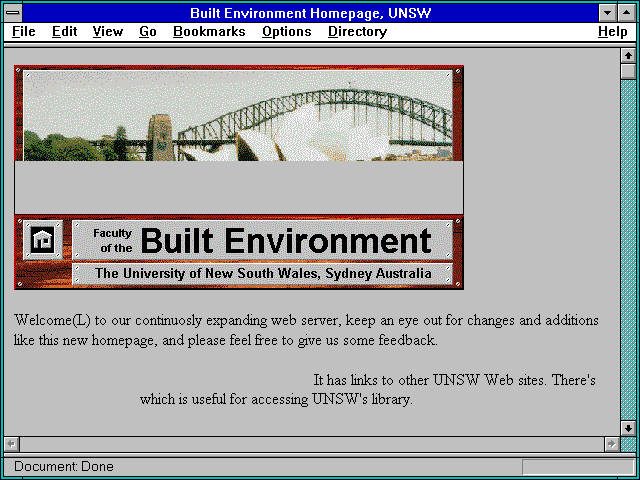The width and height of the screenshot is (640, 480).
Task: Open the File menu
Action: click(24, 31)
